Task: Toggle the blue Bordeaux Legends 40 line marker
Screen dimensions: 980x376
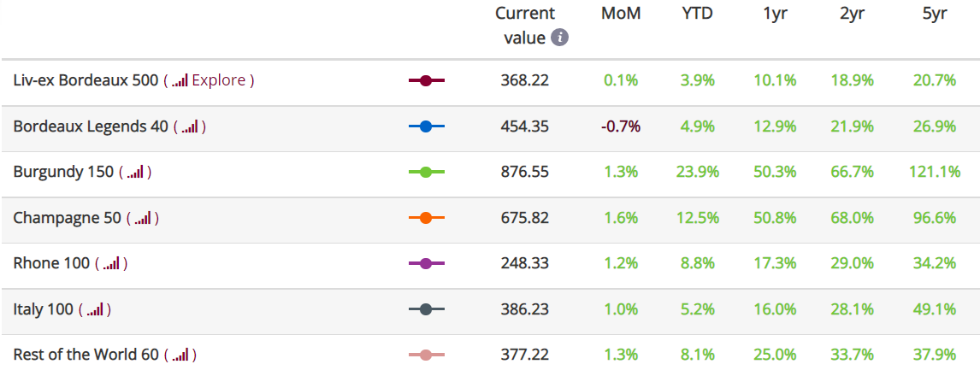Action: click(x=426, y=126)
